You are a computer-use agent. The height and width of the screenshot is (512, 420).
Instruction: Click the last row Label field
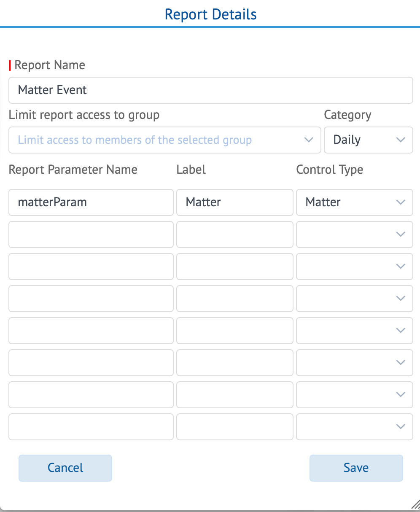click(x=234, y=427)
